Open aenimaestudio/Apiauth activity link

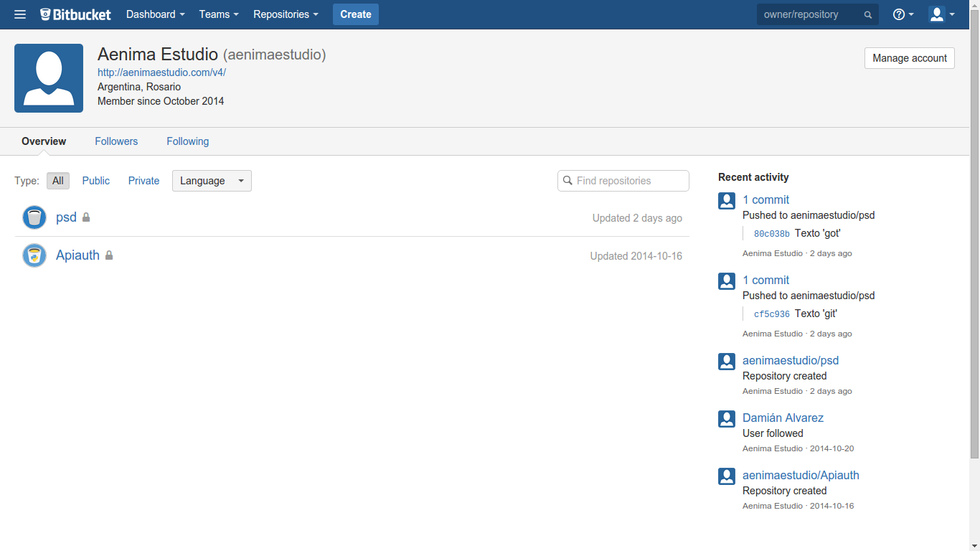801,476
